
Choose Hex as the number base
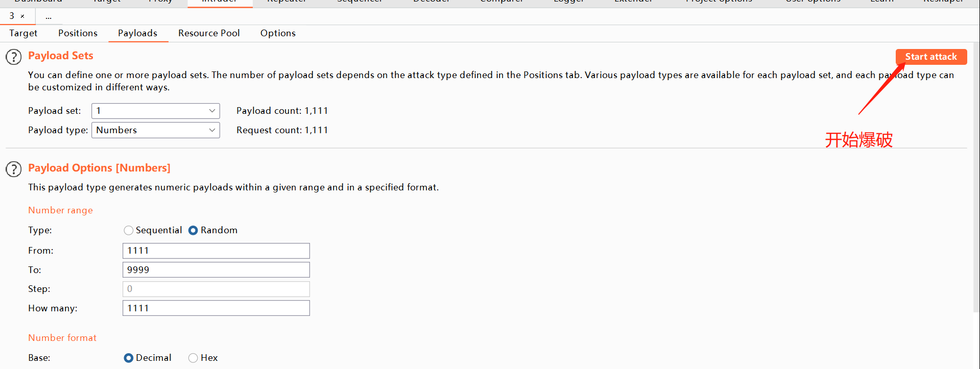pyautogui.click(x=193, y=358)
